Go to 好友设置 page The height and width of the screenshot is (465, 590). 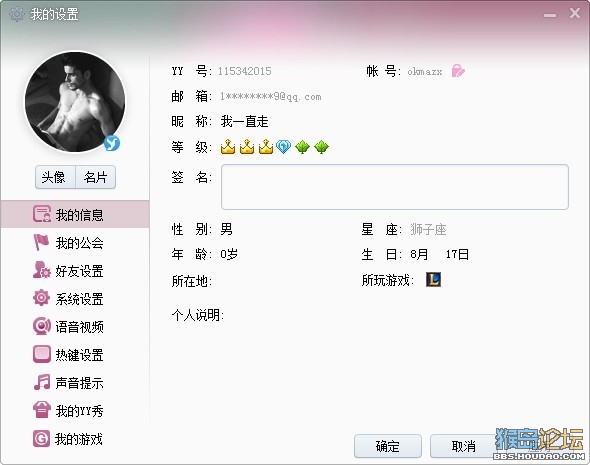[75, 271]
